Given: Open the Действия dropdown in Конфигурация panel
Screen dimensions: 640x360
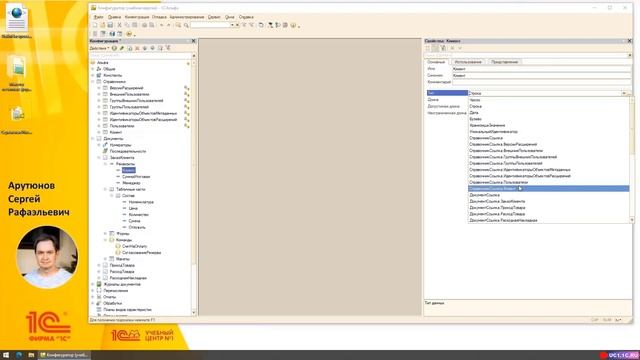Looking at the screenshot, I should [x=100, y=48].
